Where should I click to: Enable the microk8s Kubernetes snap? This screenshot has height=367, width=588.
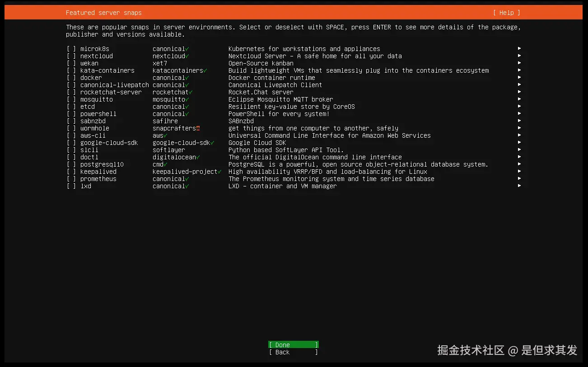71,49
